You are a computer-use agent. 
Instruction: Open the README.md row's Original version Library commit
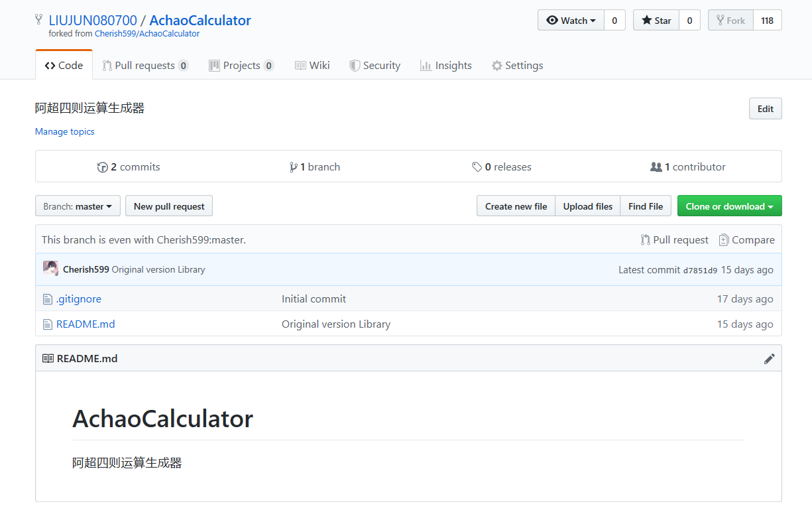click(x=336, y=324)
